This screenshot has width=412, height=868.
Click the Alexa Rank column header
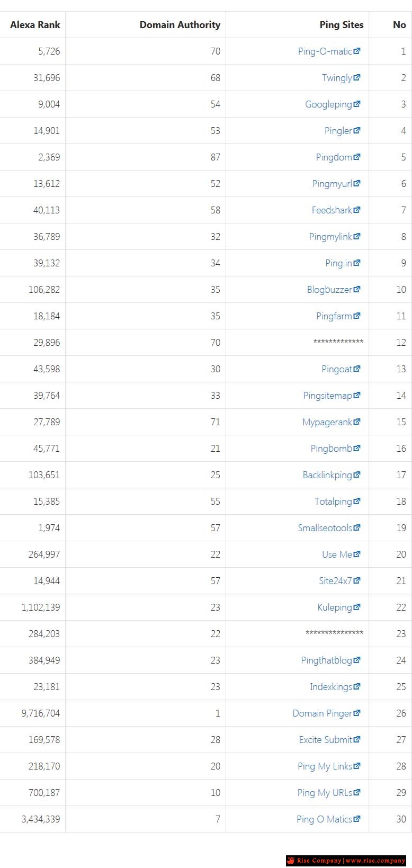pos(35,25)
